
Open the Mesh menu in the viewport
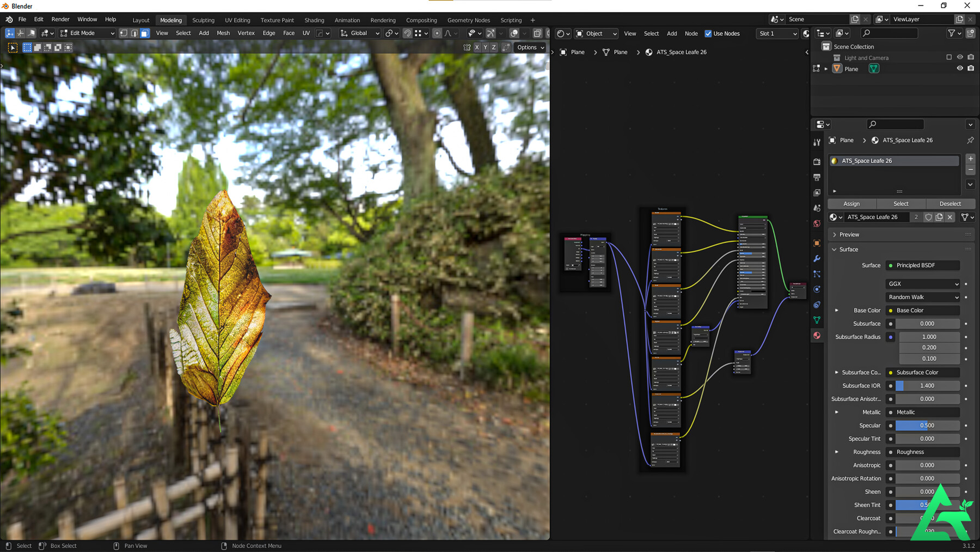coord(223,33)
